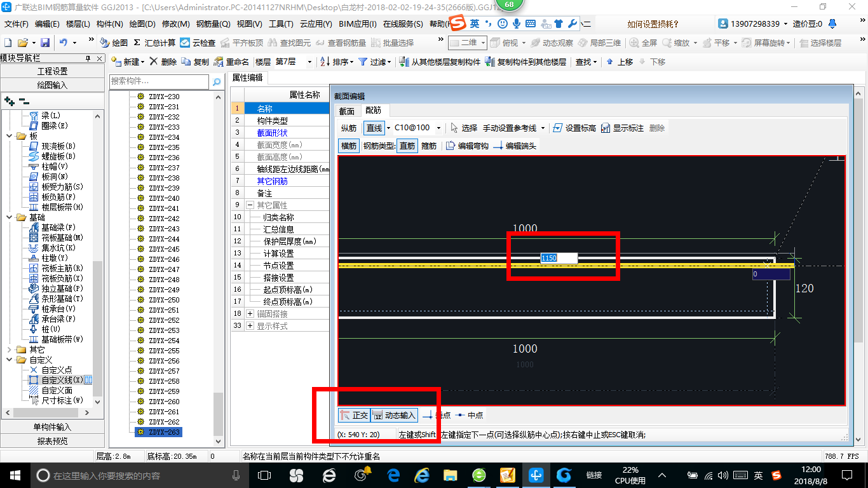868x488 pixels.
Task: Switch to 配筋 tab
Action: [x=374, y=111]
